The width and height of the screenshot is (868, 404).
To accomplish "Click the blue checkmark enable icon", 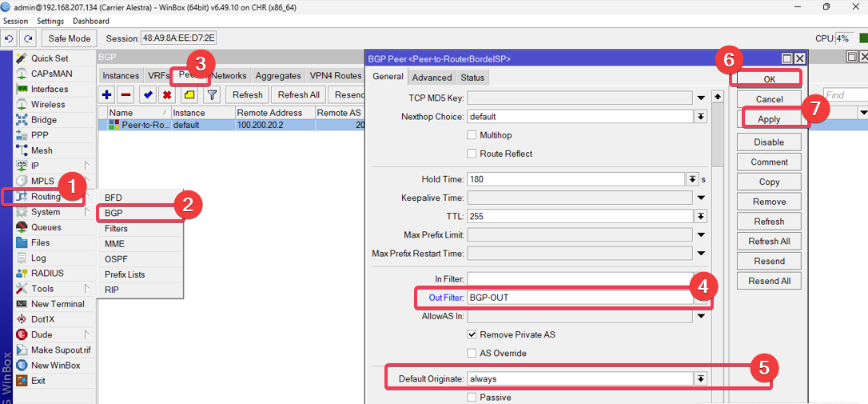I will point(148,95).
